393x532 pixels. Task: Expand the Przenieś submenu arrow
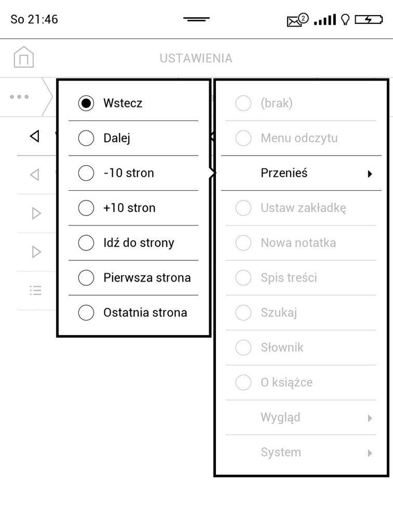[x=370, y=174]
